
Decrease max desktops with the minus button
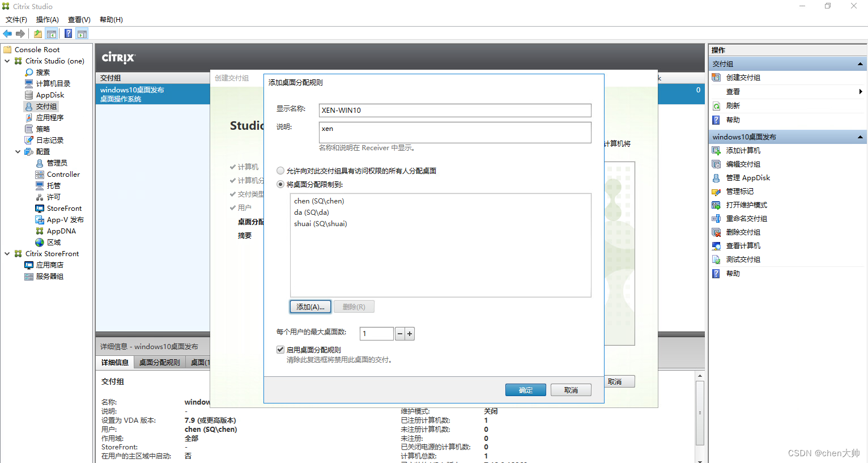[x=399, y=334]
